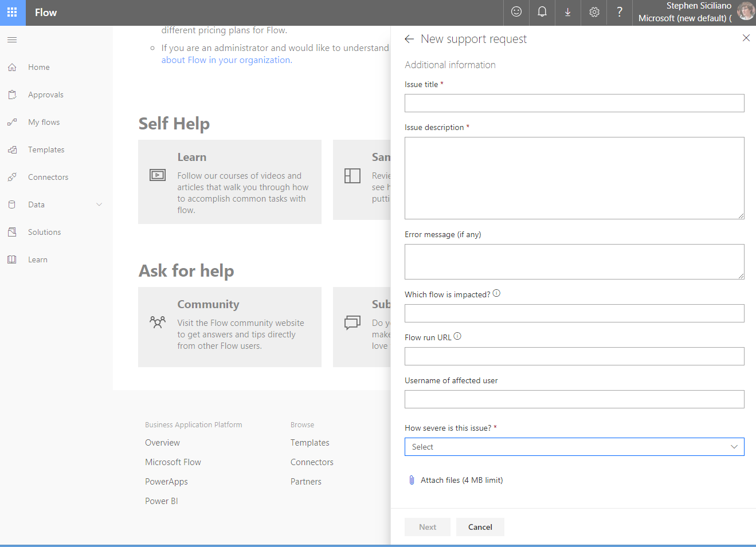Open the notifications bell icon
Image resolution: width=756 pixels, height=547 pixels.
[x=542, y=12]
